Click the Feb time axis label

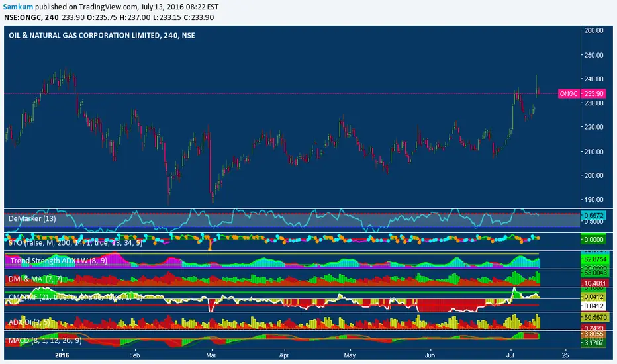(x=134, y=355)
